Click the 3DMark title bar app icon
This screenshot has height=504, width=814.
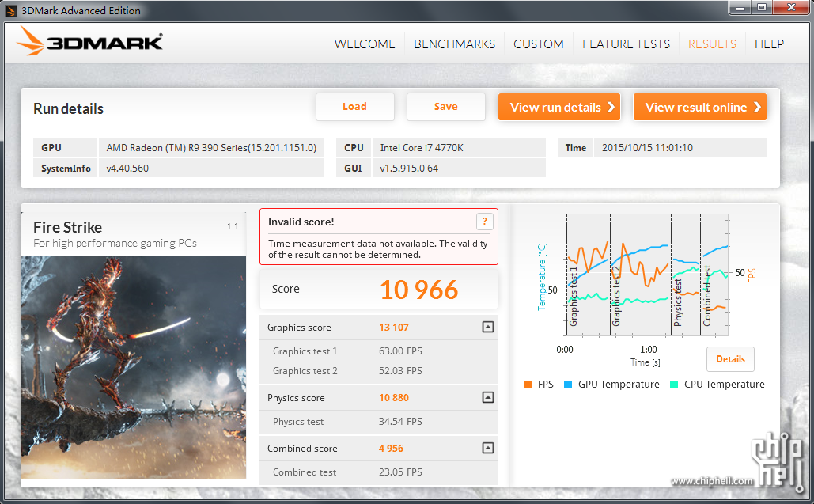(10, 10)
